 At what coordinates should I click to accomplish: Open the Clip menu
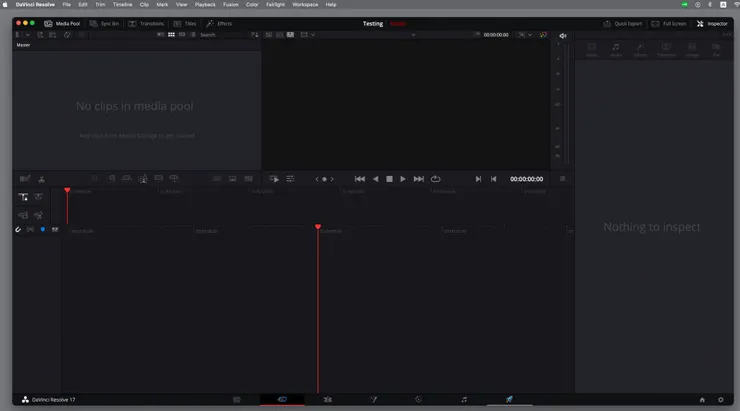[x=144, y=5]
